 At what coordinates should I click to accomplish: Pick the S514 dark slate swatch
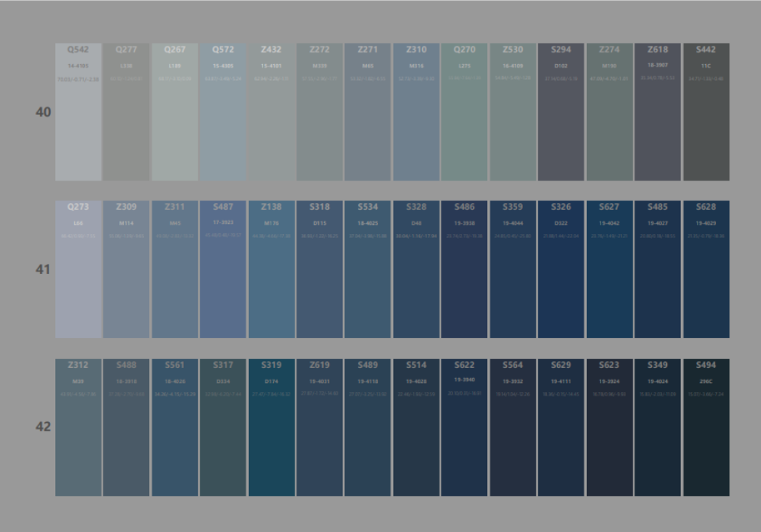coord(416,427)
